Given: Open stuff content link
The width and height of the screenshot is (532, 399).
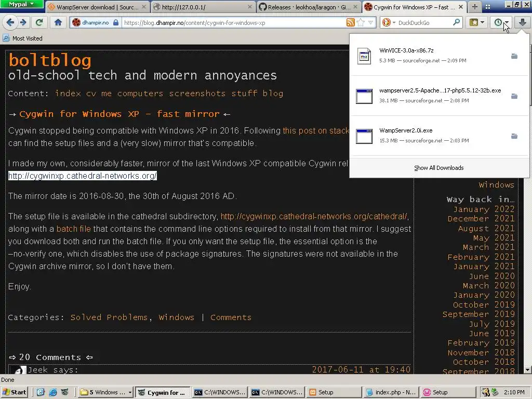Looking at the screenshot, I should (244, 94).
